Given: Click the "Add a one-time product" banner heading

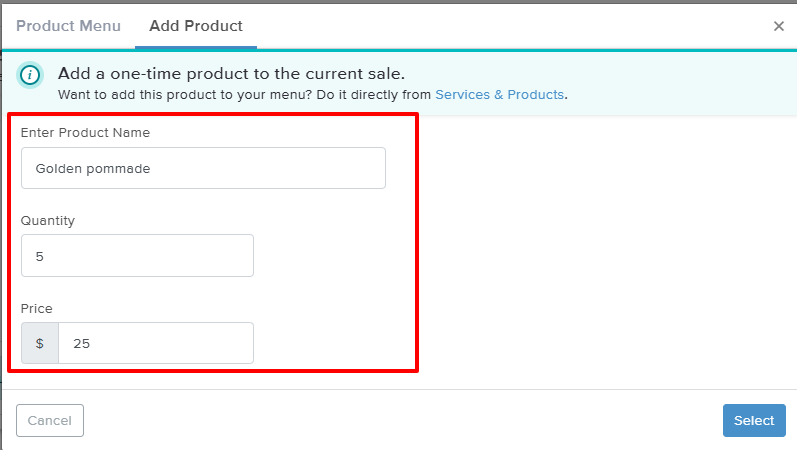Looking at the screenshot, I should [231, 73].
